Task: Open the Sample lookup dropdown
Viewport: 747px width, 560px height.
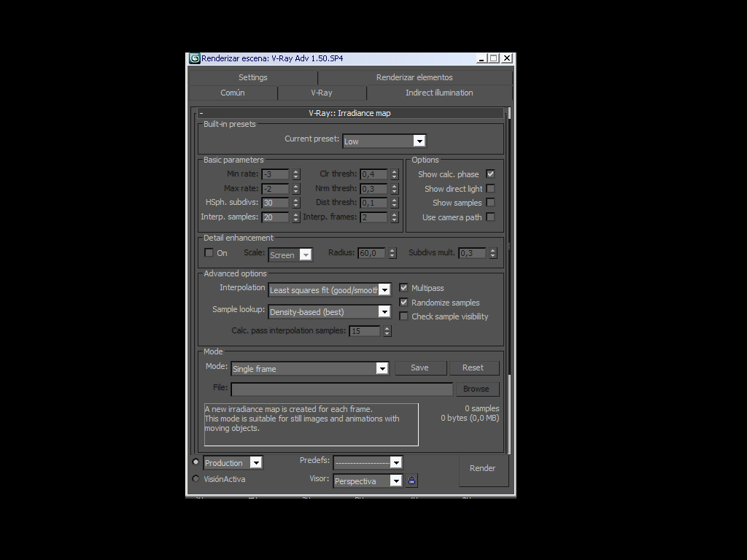Action: click(x=330, y=311)
